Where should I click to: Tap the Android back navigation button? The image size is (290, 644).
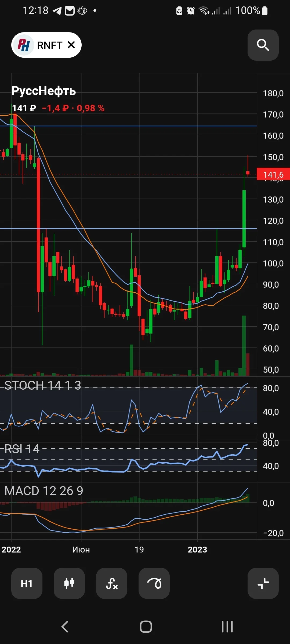[65, 627]
